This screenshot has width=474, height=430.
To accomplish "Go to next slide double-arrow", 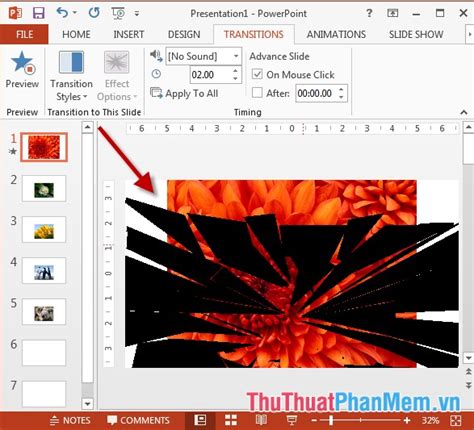I will pos(468,385).
